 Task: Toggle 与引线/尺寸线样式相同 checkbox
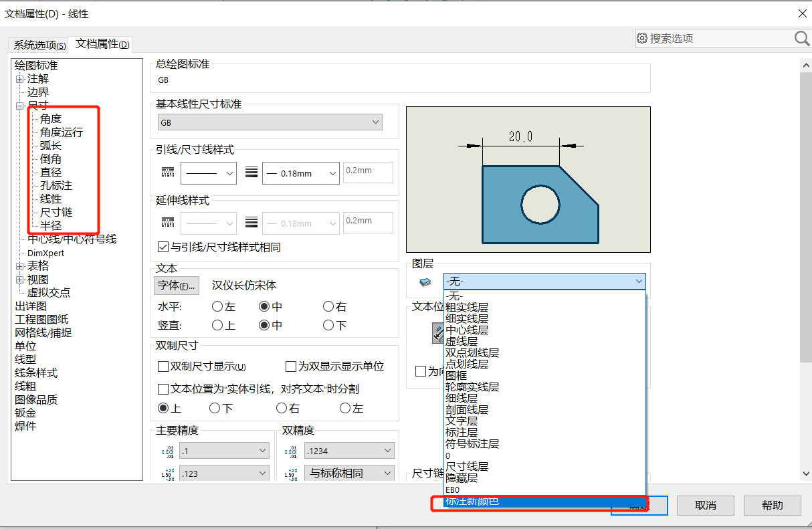(163, 247)
